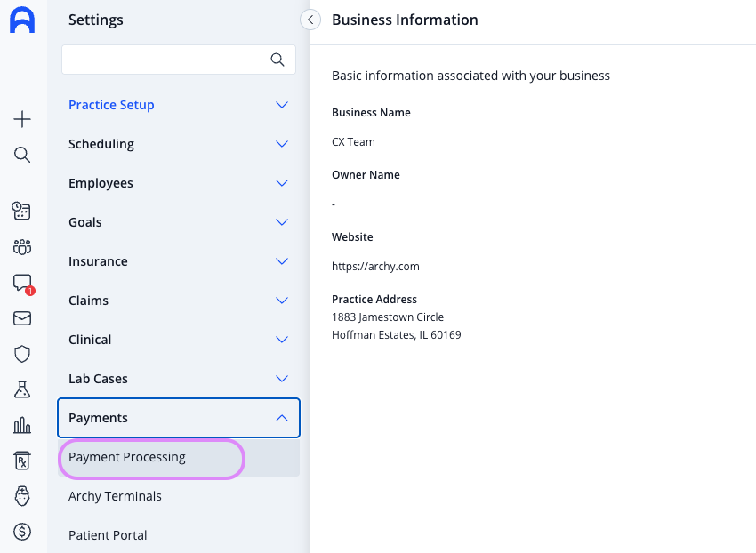Open the plus add-new icon
The height and width of the screenshot is (553, 756).
22,119
